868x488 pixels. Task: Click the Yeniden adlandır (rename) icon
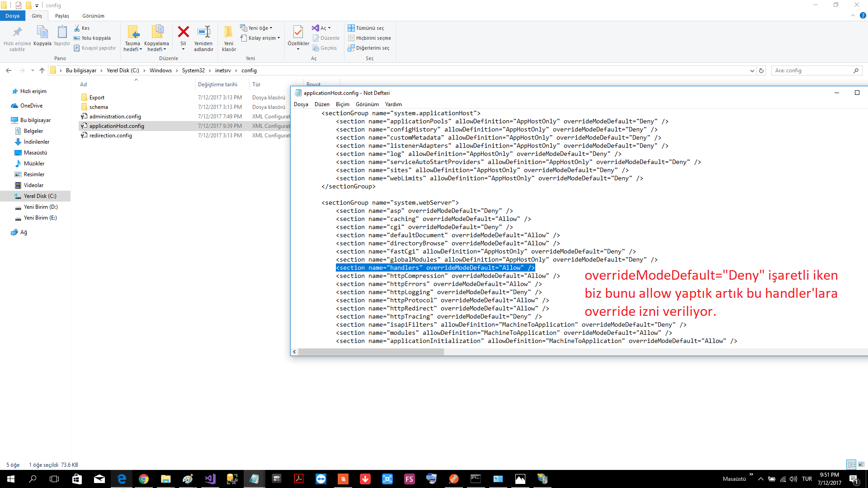pyautogui.click(x=203, y=33)
